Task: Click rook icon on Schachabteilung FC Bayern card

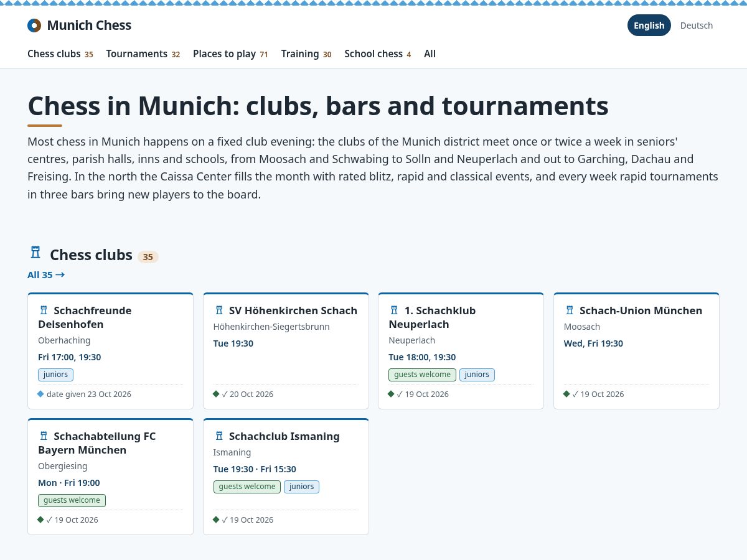Action: (x=44, y=436)
